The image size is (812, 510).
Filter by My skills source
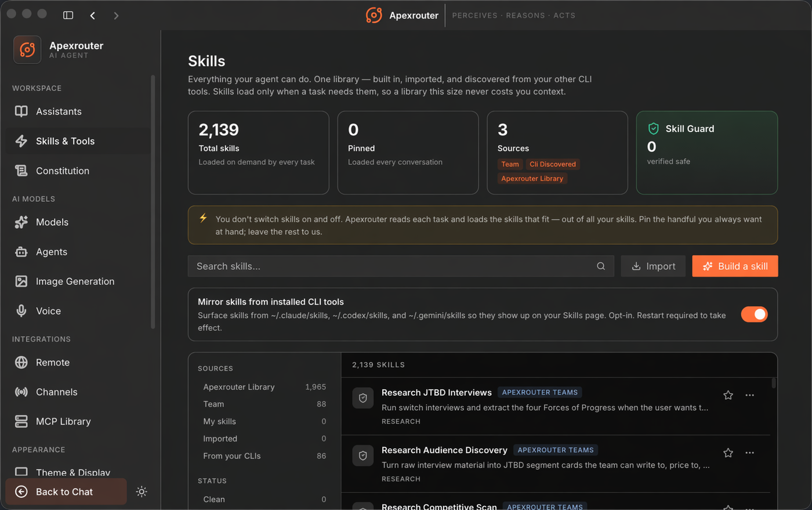point(264,422)
